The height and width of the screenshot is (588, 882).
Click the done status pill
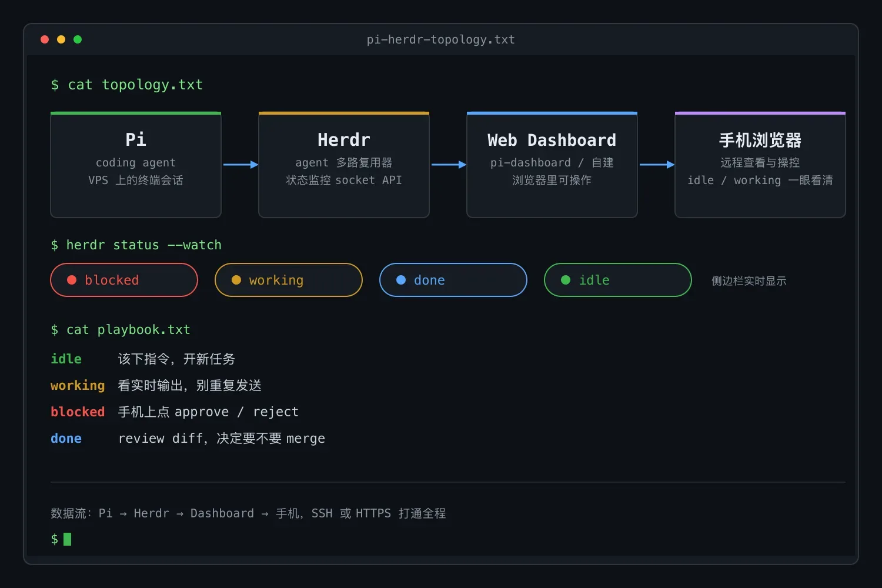pyautogui.click(x=453, y=280)
